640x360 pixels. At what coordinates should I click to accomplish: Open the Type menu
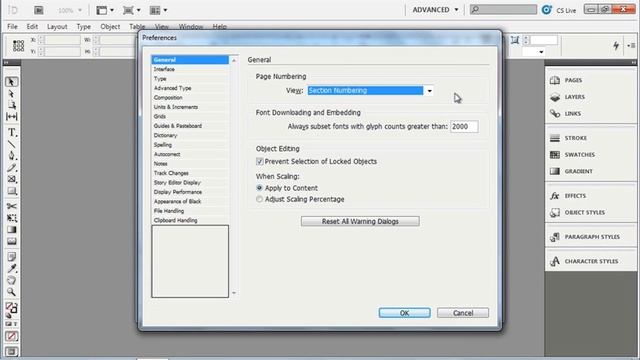84,27
